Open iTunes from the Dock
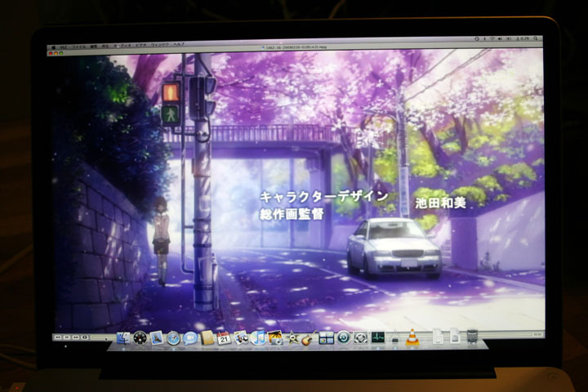Image resolution: width=588 pixels, height=392 pixels. click(257, 338)
